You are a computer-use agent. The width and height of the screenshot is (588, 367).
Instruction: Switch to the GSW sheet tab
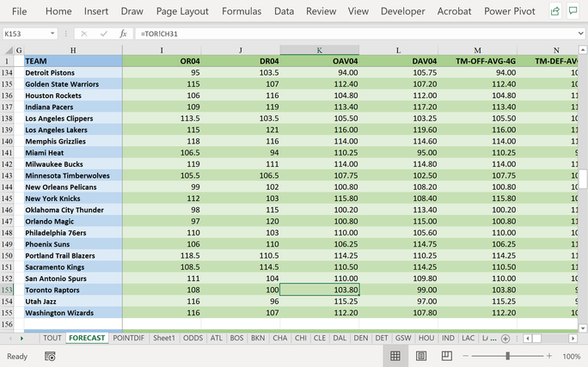(403, 338)
